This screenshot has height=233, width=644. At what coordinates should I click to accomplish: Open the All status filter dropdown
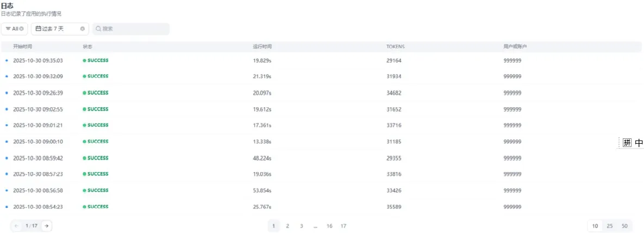click(x=14, y=28)
